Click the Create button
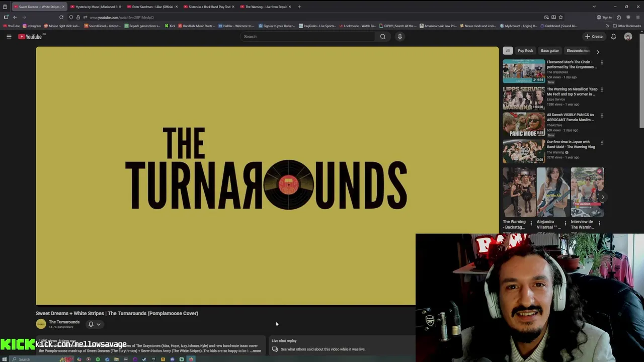The height and width of the screenshot is (362, 644). click(594, 37)
